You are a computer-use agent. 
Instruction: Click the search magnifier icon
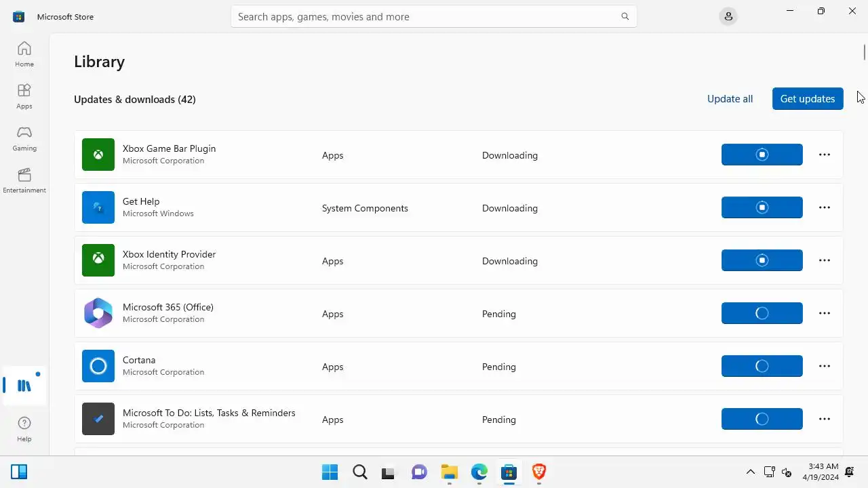pos(625,16)
